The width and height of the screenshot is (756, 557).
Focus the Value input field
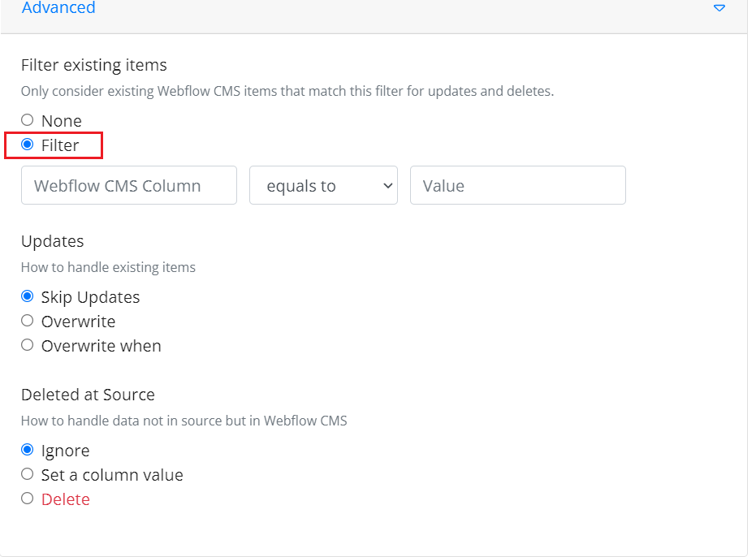coord(518,185)
